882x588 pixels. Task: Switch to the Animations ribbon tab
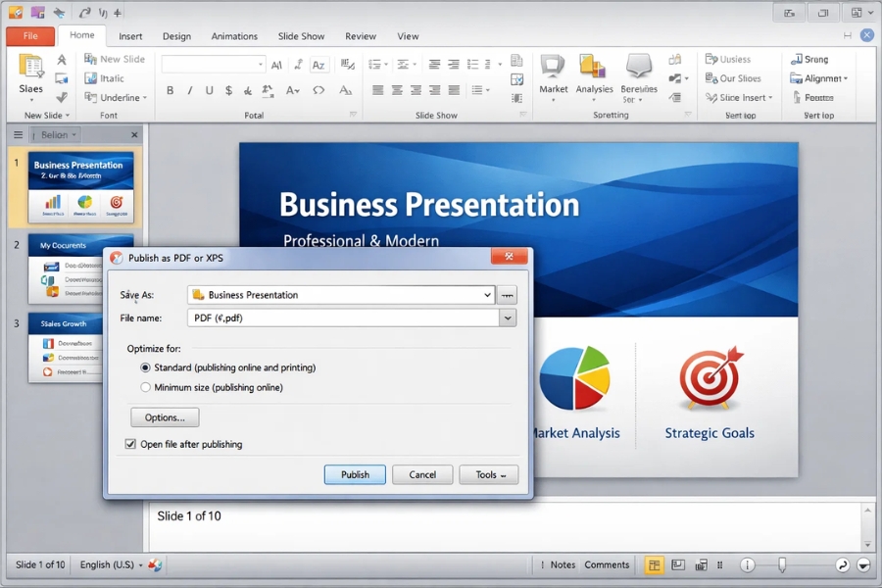pos(234,35)
